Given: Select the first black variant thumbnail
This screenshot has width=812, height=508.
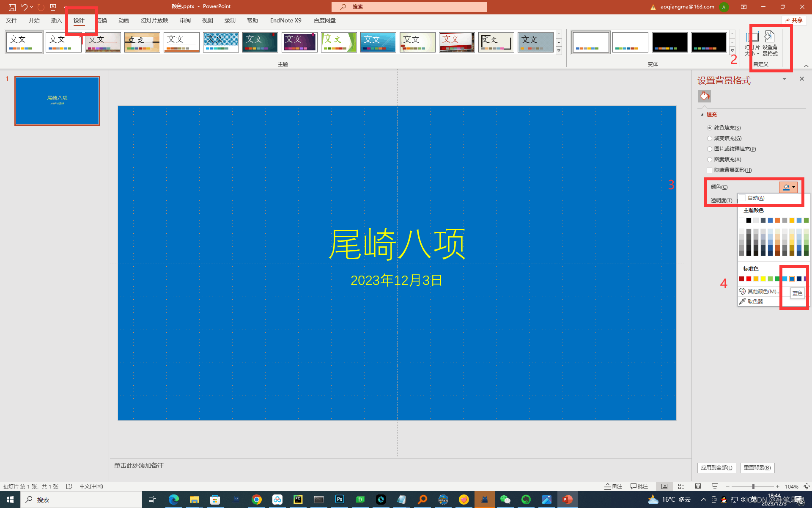Looking at the screenshot, I should [669, 42].
